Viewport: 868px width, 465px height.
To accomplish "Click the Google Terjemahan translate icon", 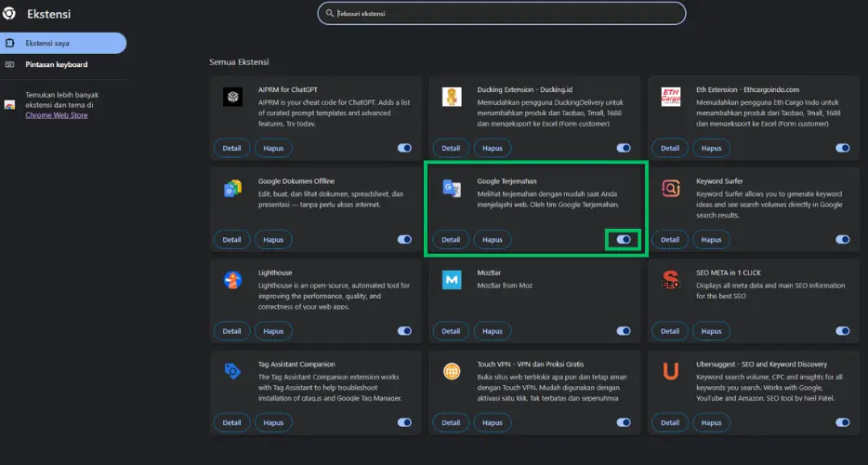I will 452,189.
